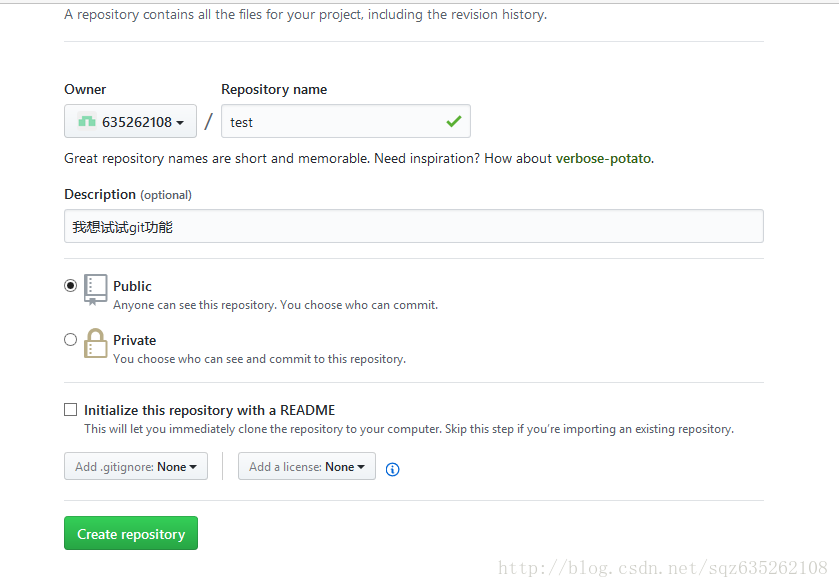This screenshot has height=588, width=839.
Task: Select the Public radio button
Action: (x=70, y=285)
